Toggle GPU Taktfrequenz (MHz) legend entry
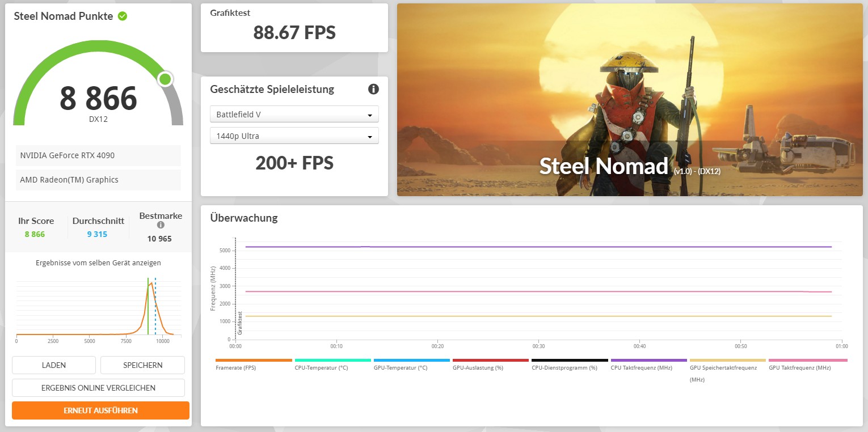Screen dimensions: 868x432 pos(807,365)
